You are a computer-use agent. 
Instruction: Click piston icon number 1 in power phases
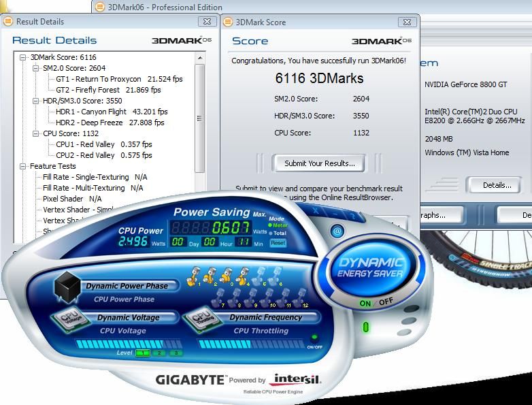click(x=195, y=275)
